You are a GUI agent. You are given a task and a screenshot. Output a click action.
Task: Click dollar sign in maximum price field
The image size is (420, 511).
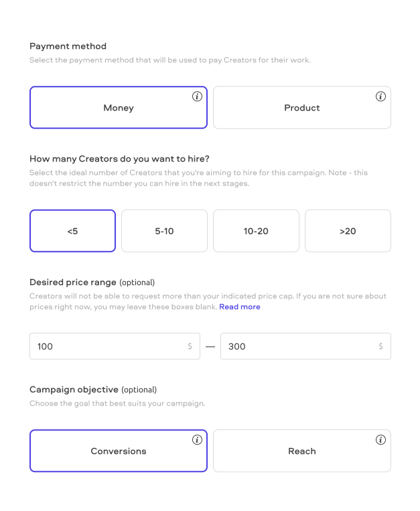click(x=381, y=347)
